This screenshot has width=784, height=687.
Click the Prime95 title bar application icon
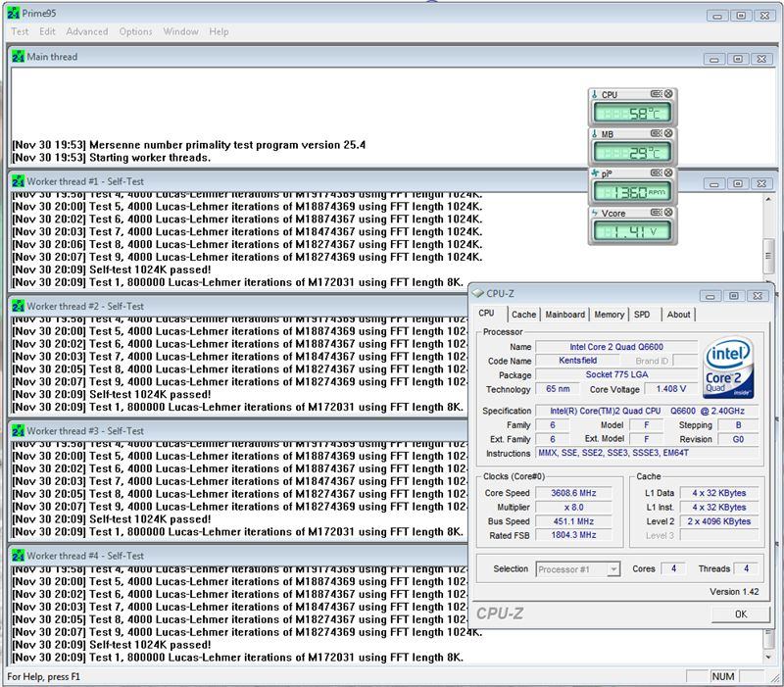[14, 14]
